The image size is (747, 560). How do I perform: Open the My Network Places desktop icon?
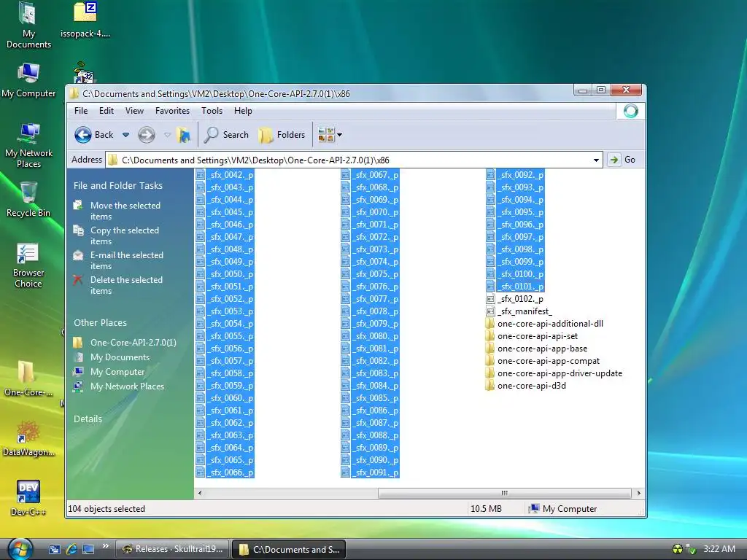click(28, 145)
